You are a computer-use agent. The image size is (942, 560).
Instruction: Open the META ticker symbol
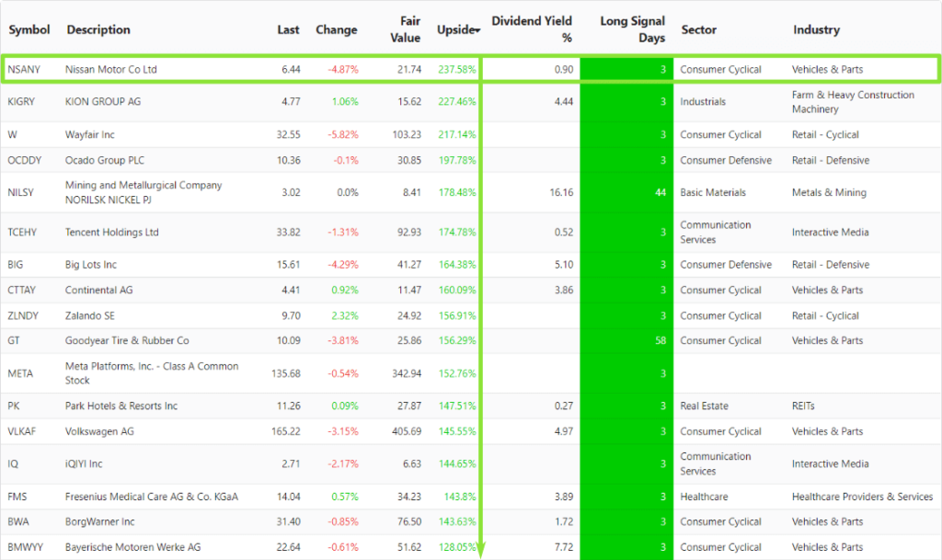(x=20, y=373)
